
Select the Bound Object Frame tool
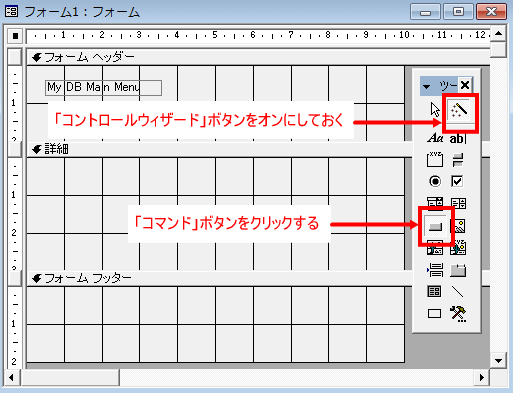pos(458,248)
